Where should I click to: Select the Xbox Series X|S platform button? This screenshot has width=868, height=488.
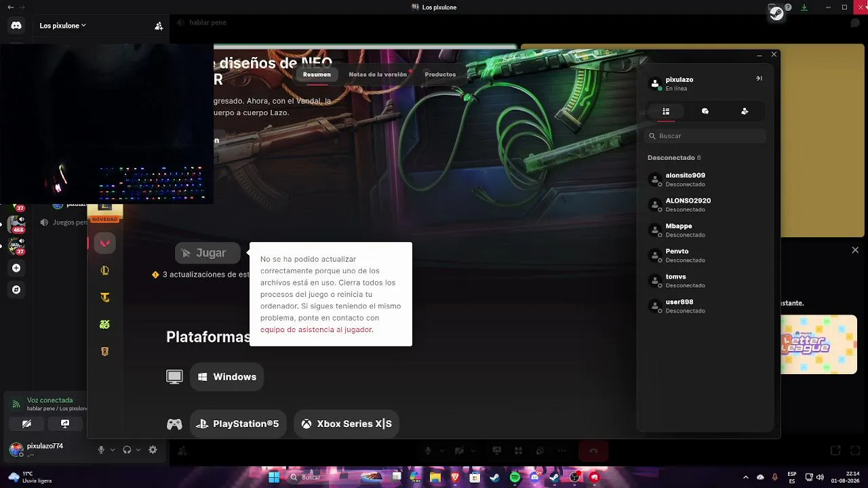pos(347,424)
